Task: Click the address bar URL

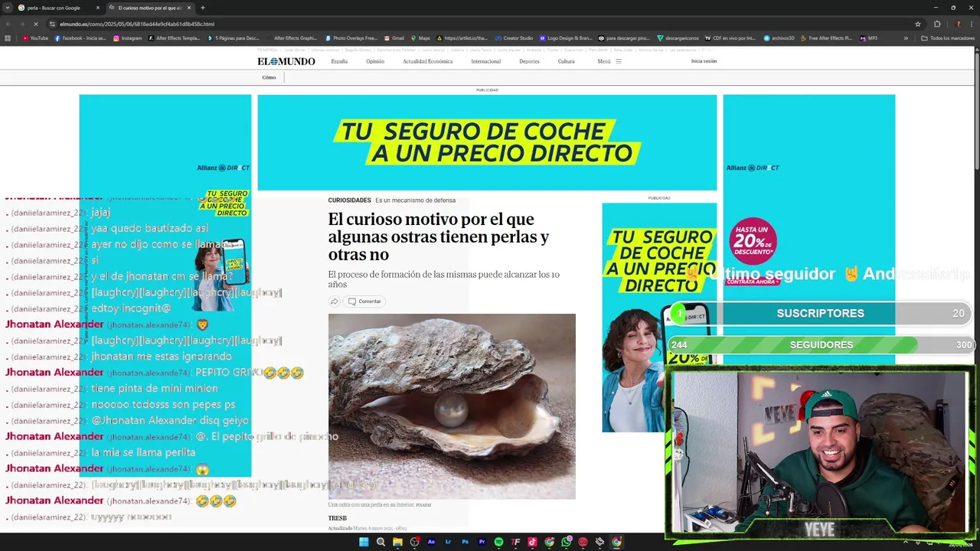Action: click(x=137, y=24)
